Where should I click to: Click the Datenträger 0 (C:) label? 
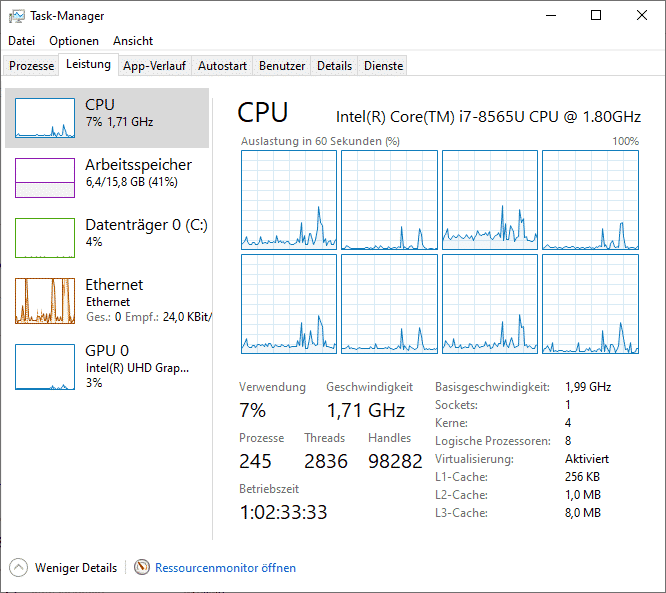[147, 225]
